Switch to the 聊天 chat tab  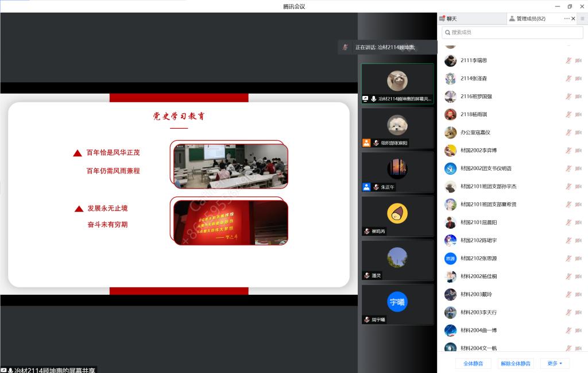click(x=451, y=19)
